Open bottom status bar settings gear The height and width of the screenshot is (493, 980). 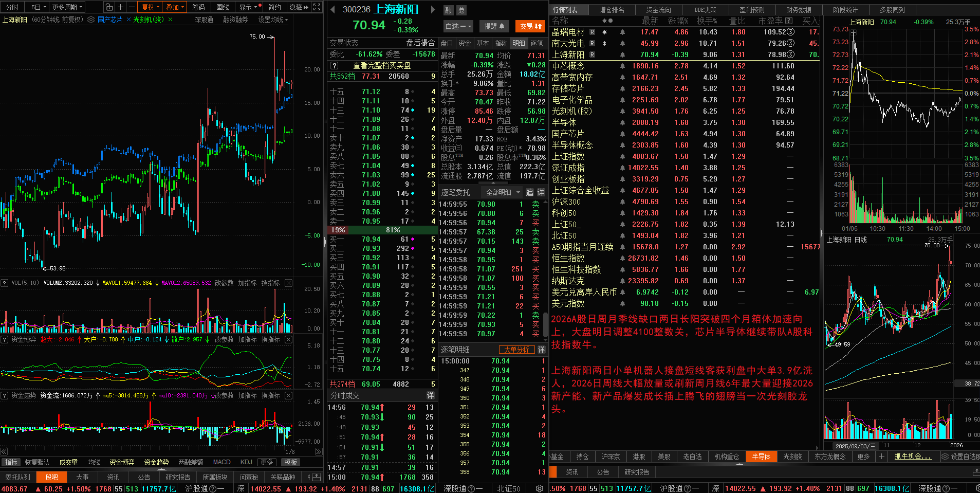(x=539, y=488)
